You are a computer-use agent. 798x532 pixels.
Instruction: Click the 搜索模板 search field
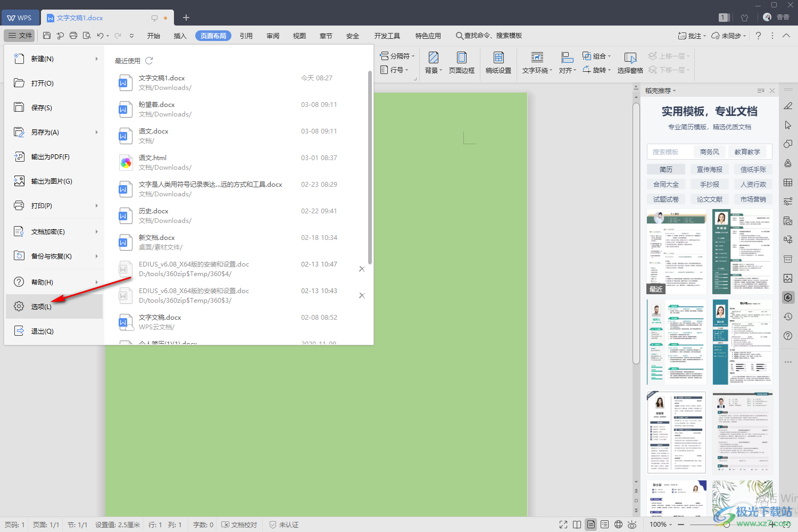(670, 152)
